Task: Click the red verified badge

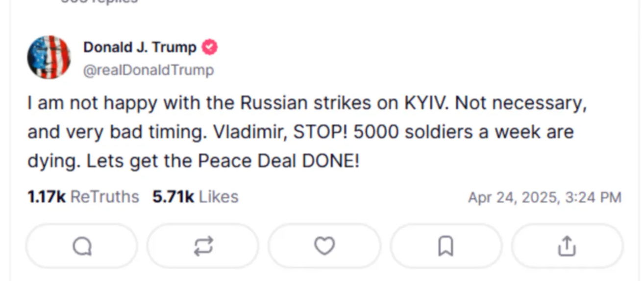Action: [x=210, y=47]
